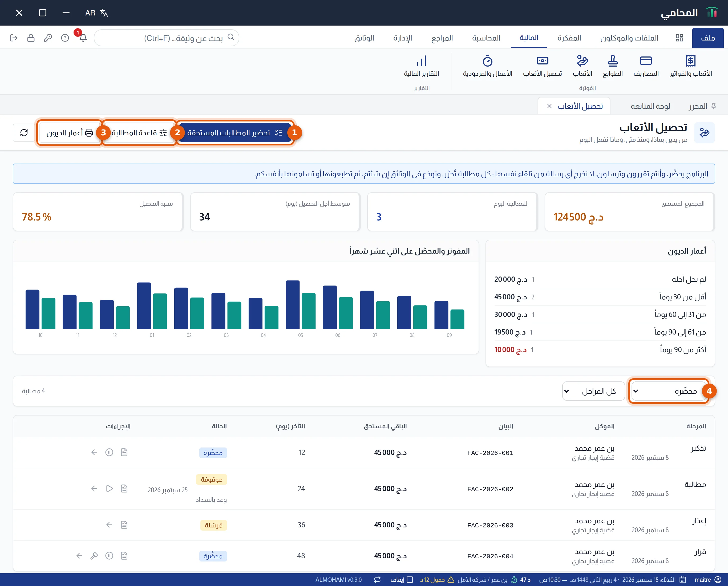Refresh the fee collection page
Viewport: 728px width, 586px height.
[24, 133]
